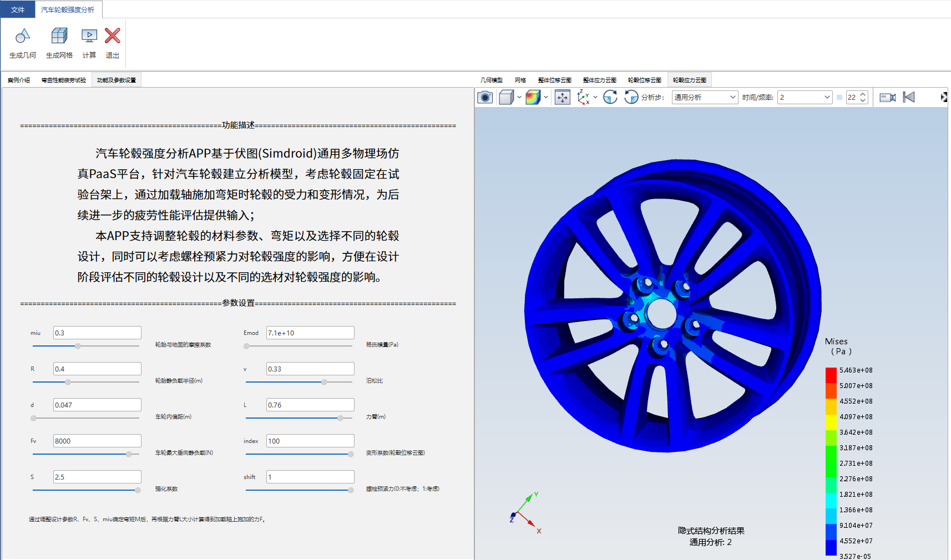Jump to first frame playback icon
The image size is (951, 560).
pyautogui.click(x=909, y=98)
